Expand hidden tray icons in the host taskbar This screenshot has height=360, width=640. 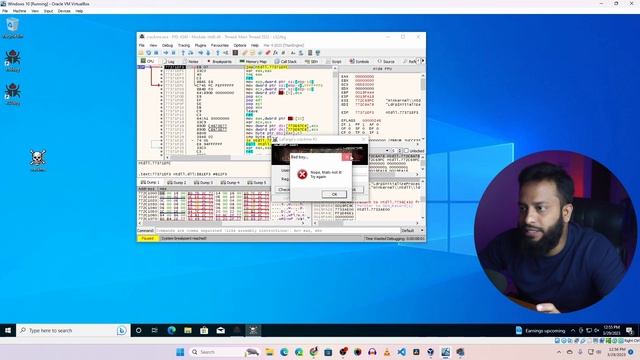[559, 352]
